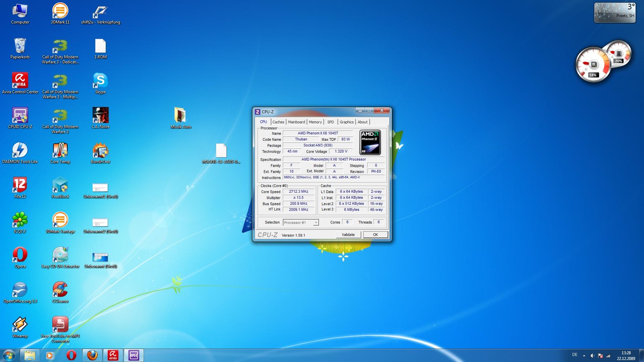
Task: Click the weather gadget showing Preetz, SH
Action: tap(615, 13)
